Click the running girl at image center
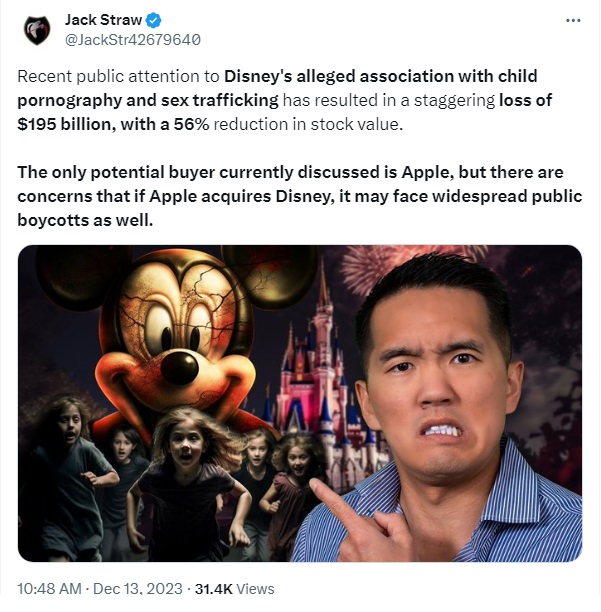The width and height of the screenshot is (601, 612). (x=187, y=484)
